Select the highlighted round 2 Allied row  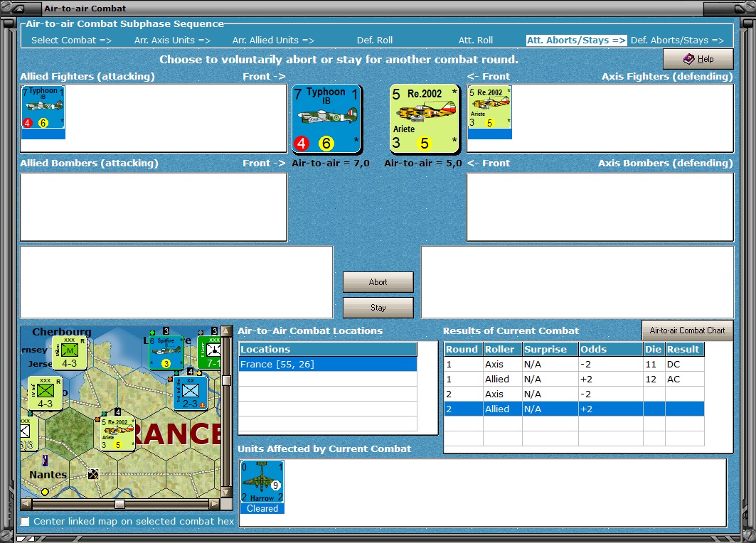[x=574, y=409]
